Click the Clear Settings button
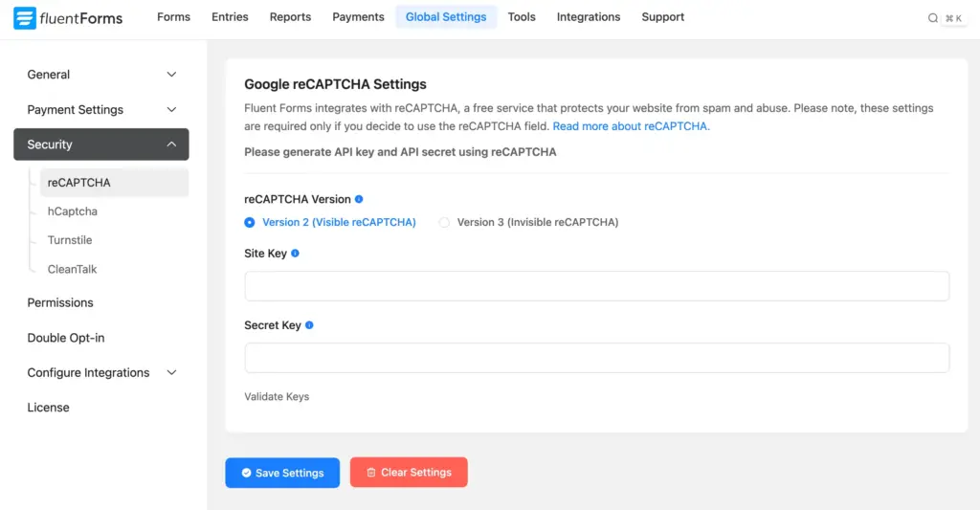 [409, 473]
